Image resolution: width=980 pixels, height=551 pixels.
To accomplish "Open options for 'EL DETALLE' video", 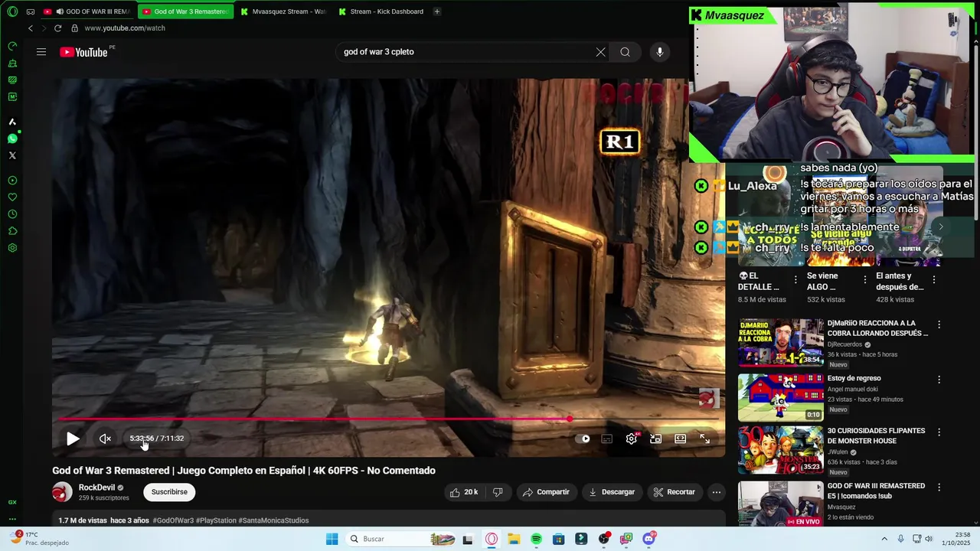I will pyautogui.click(x=795, y=279).
